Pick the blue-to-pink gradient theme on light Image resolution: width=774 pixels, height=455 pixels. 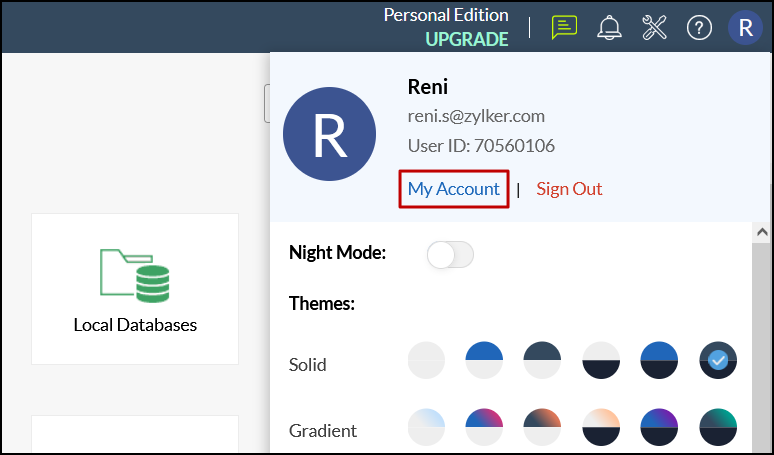point(485,427)
